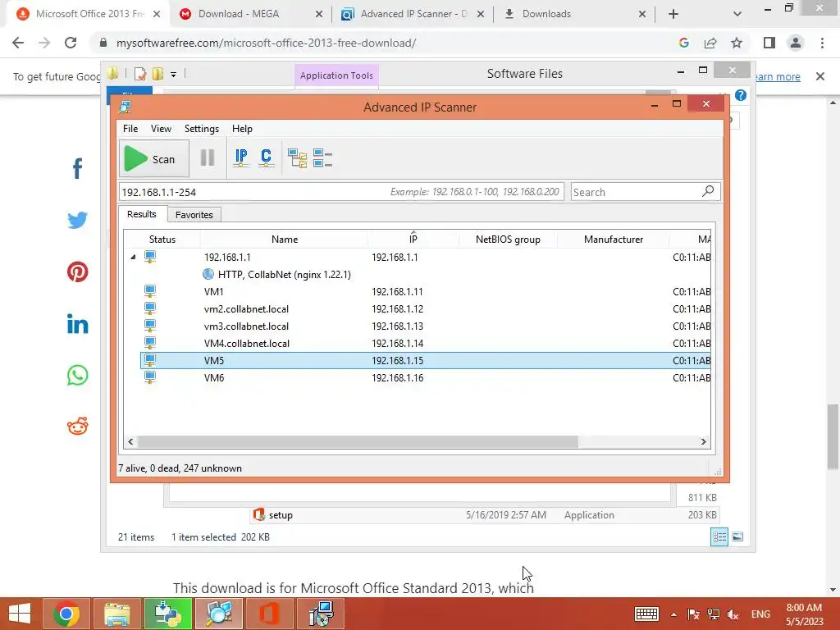Screen dimensions: 840x630
Task: Click the Advanced IP Scanner title icon
Action: click(126, 107)
